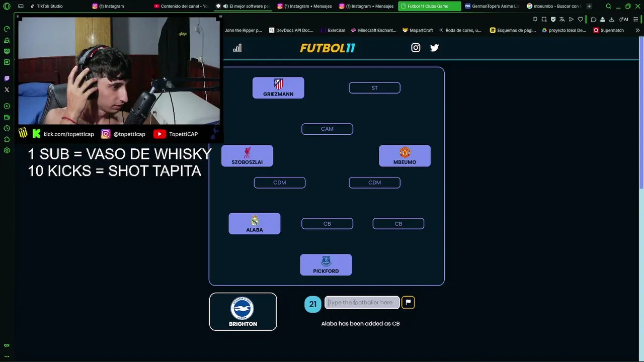Open the Roda de cores bookmark

[459, 30]
